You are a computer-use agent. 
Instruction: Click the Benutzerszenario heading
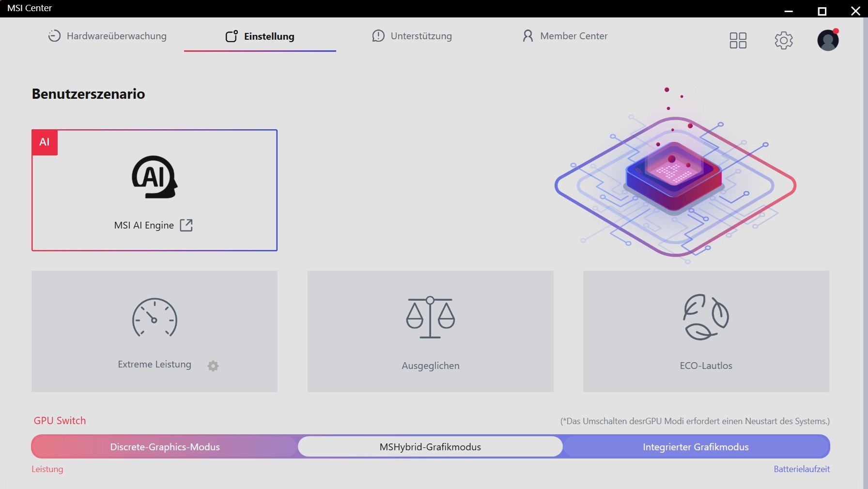[x=88, y=94]
